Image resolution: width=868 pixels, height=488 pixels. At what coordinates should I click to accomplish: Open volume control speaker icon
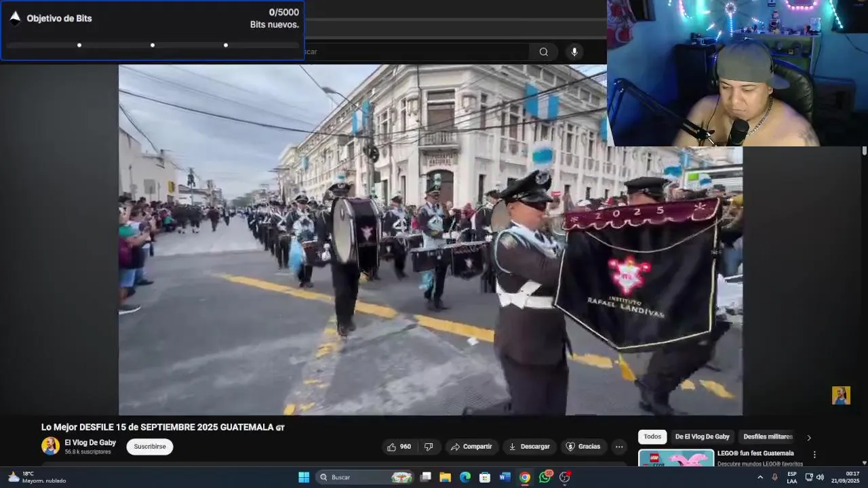click(x=820, y=477)
